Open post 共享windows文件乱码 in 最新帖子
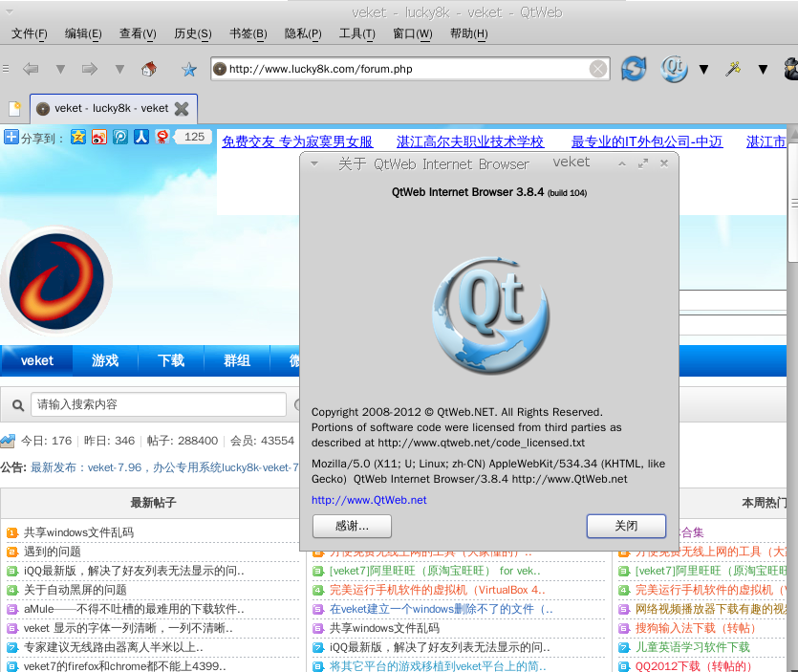Screen dimensions: 798x672 pos(79,532)
